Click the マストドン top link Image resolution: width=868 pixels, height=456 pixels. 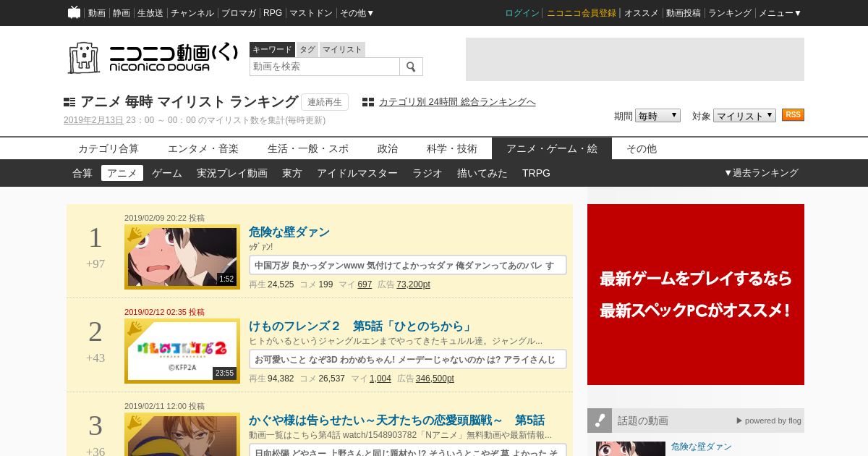point(311,13)
